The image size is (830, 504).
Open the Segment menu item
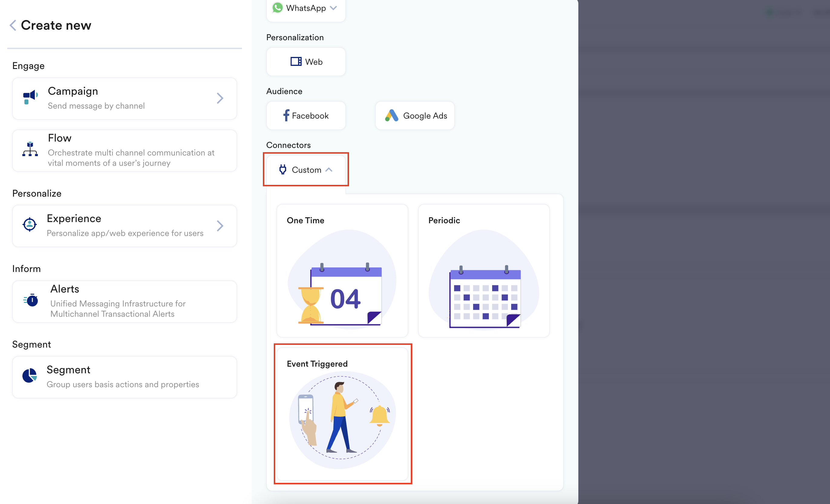[x=125, y=377]
